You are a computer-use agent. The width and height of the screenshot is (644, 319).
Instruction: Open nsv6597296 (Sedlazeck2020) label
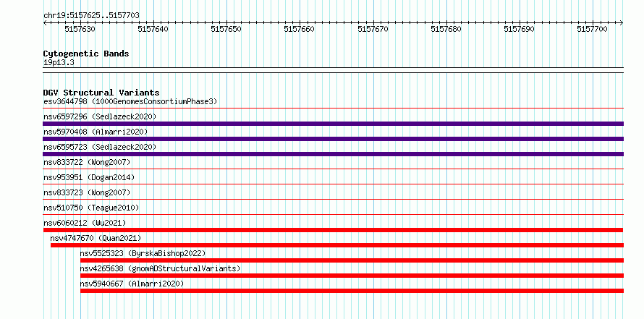pyautogui.click(x=100, y=116)
